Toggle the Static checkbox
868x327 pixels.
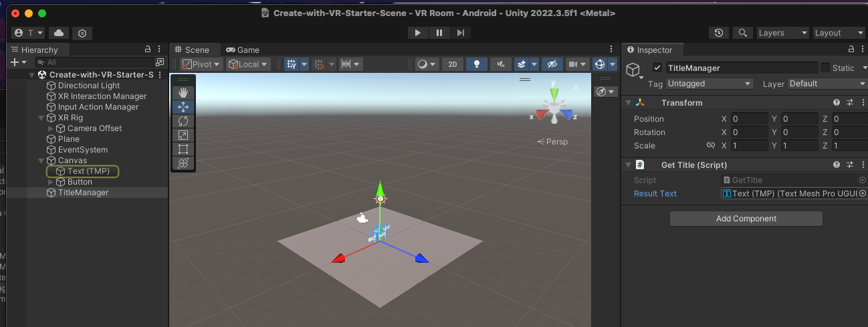825,68
